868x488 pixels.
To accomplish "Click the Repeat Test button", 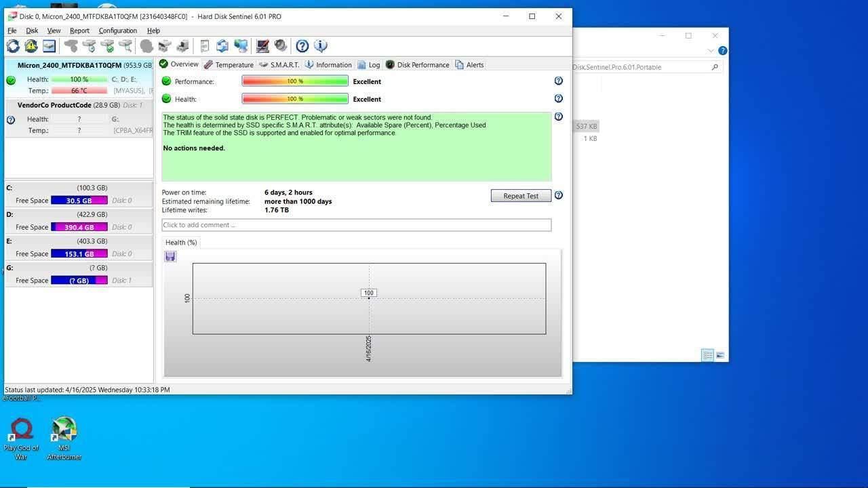I will click(521, 196).
